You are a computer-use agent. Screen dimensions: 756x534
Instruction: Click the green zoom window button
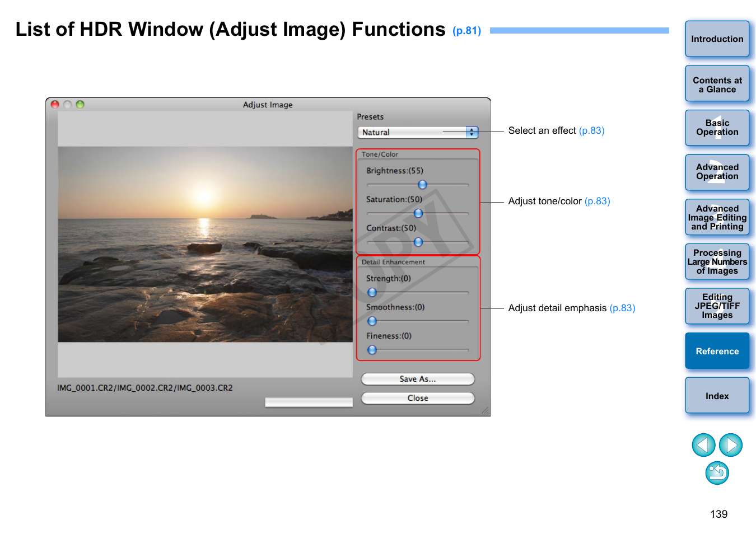pyautogui.click(x=80, y=105)
